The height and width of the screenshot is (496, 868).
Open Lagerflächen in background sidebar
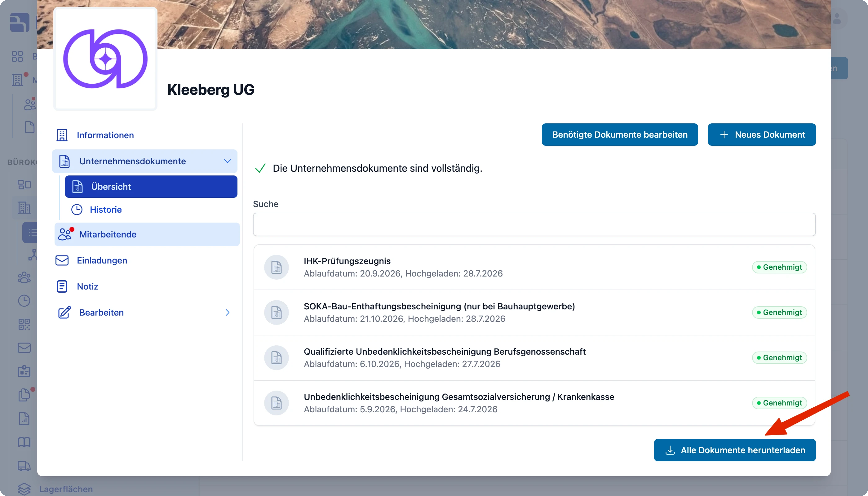pyautogui.click(x=65, y=489)
